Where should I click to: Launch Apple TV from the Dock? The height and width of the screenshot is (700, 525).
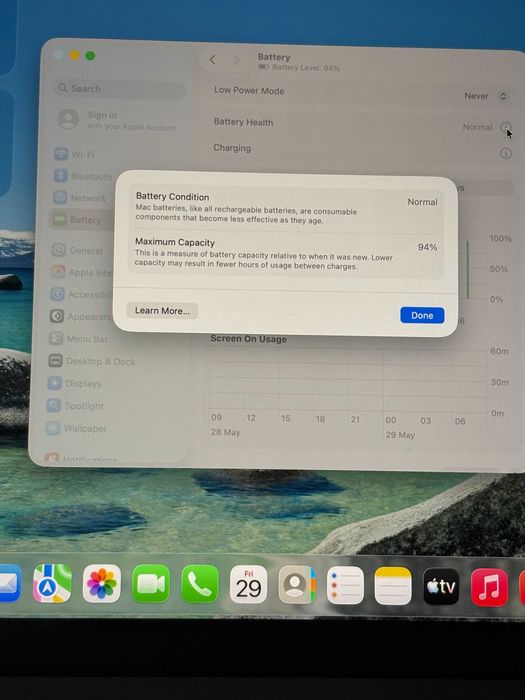[x=441, y=587]
